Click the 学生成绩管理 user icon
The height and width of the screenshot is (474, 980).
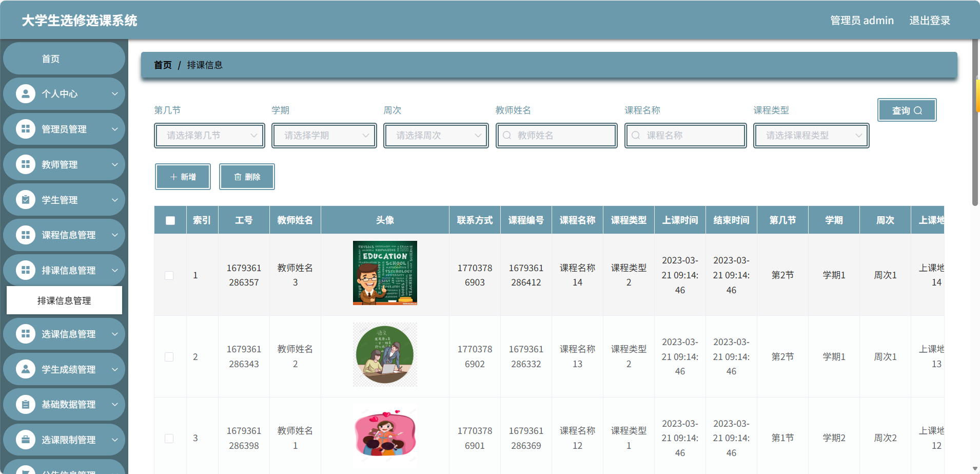point(25,369)
